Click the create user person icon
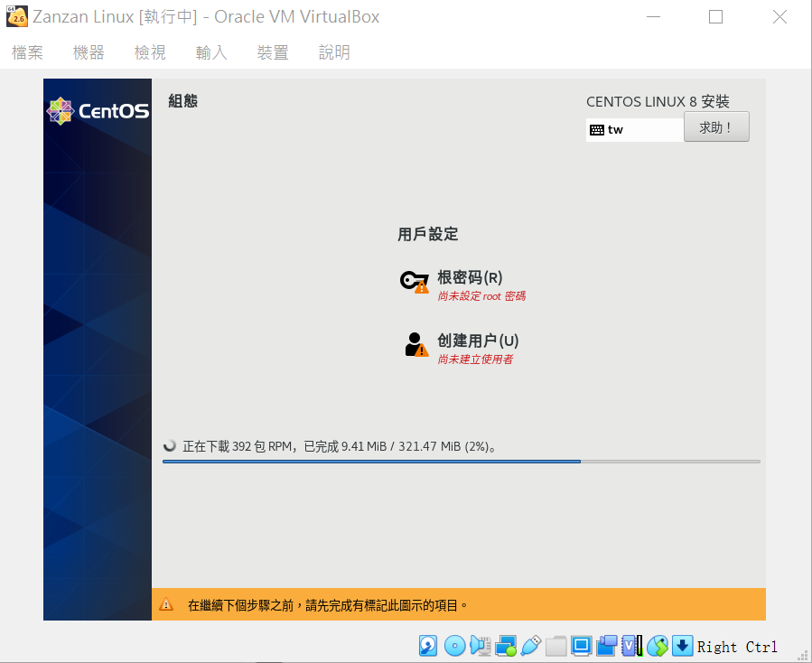The width and height of the screenshot is (812, 663). 415,344
